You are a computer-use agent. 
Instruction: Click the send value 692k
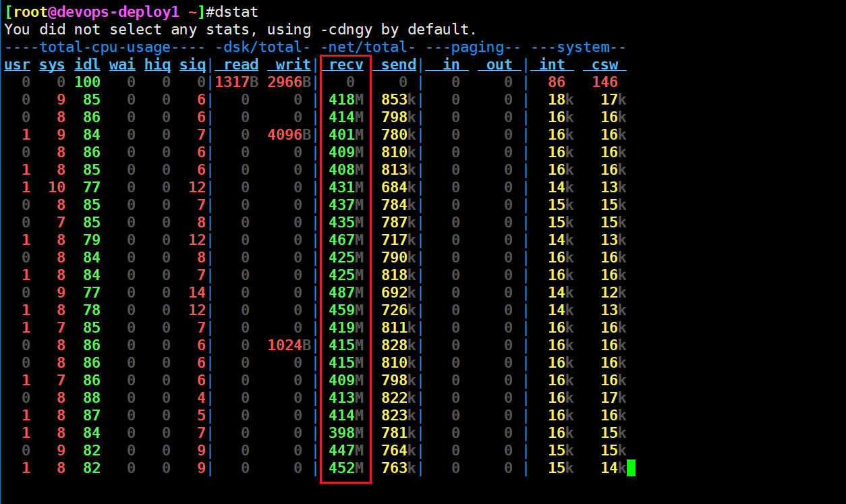click(x=399, y=293)
